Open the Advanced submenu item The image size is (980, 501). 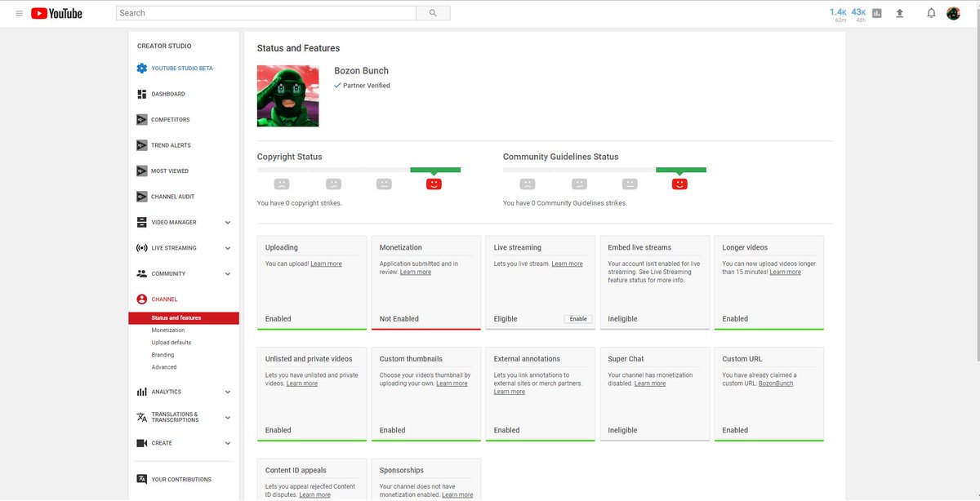point(164,367)
